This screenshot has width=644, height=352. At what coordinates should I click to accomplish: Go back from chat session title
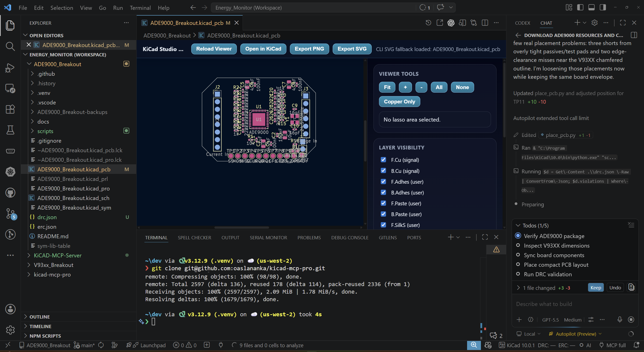point(518,35)
